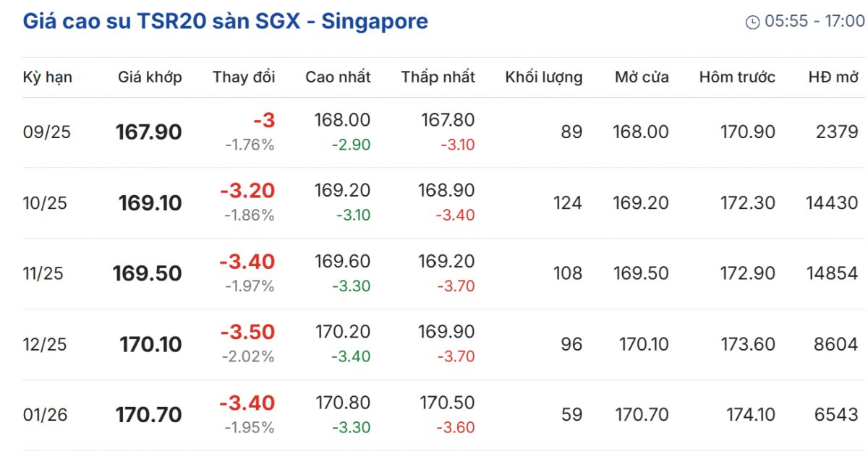Screen dimensions: 868x454
Task: Click the heading 'Giá cao su TSR20 sàn SGX - Singapore'
Action: pos(226,22)
